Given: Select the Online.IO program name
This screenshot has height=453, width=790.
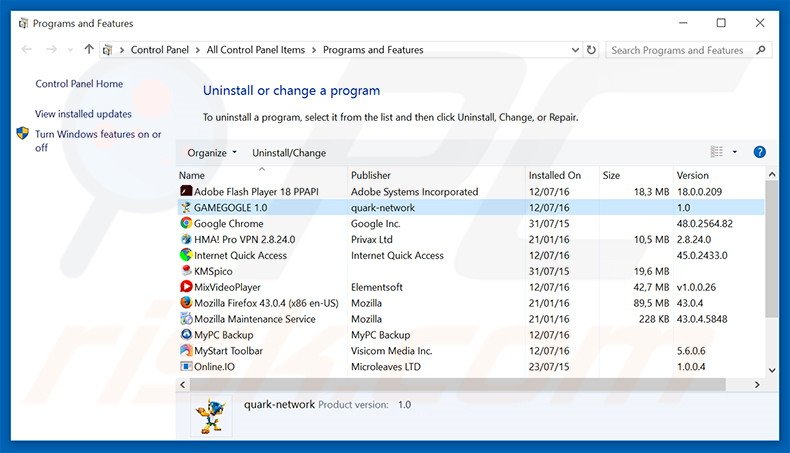Looking at the screenshot, I should [214, 367].
